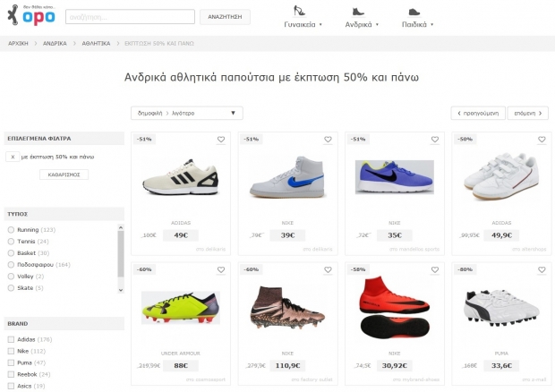Favorite the Nike 110,9€ shoe with heart
Viewport: 555px width, 392px height.
[x=328, y=270]
